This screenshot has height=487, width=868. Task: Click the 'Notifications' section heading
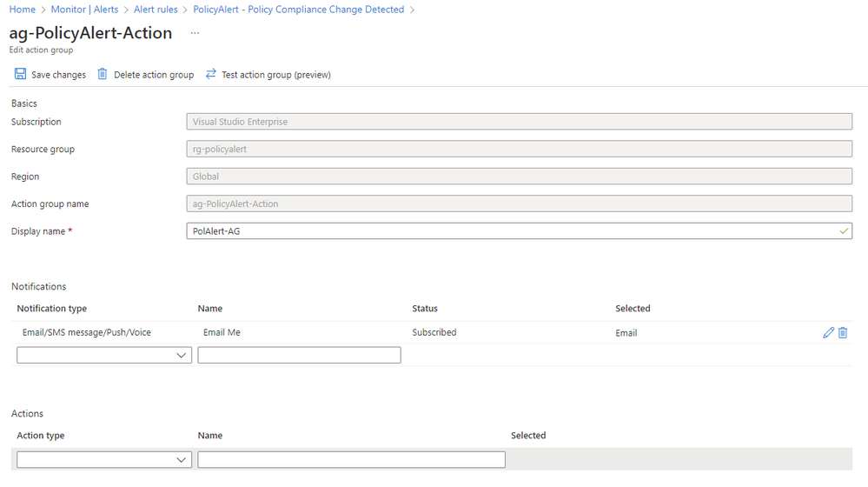tap(39, 286)
